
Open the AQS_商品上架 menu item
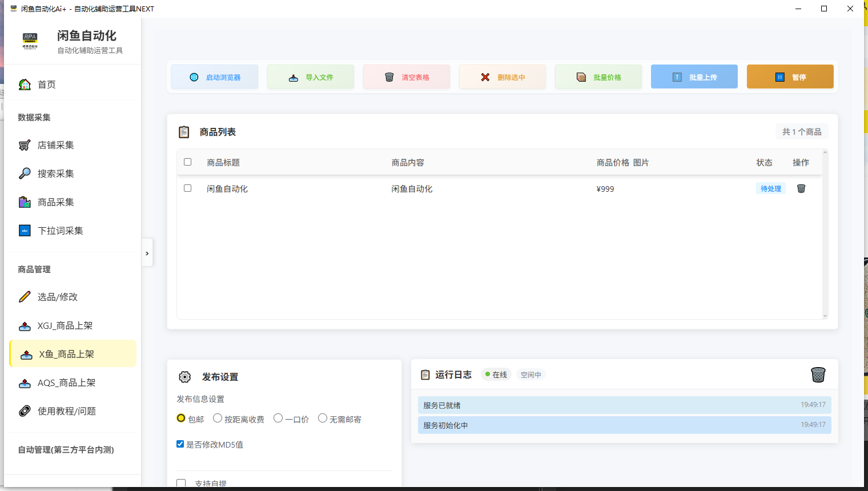[66, 383]
